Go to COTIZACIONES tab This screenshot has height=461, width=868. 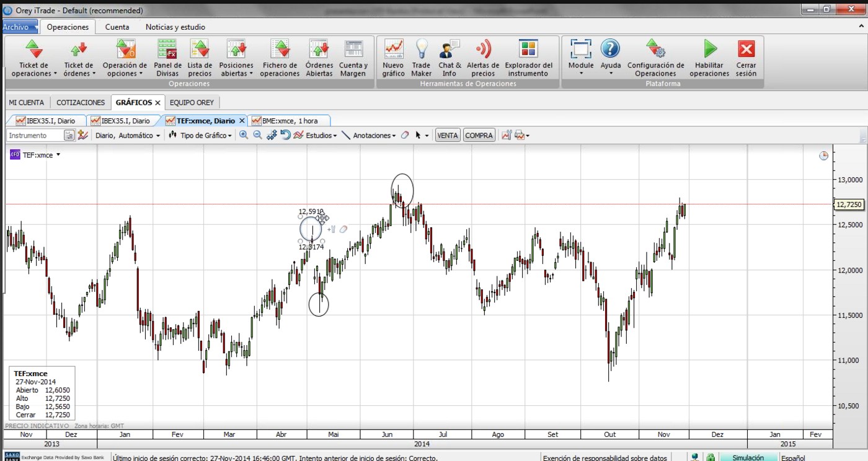[x=81, y=102]
